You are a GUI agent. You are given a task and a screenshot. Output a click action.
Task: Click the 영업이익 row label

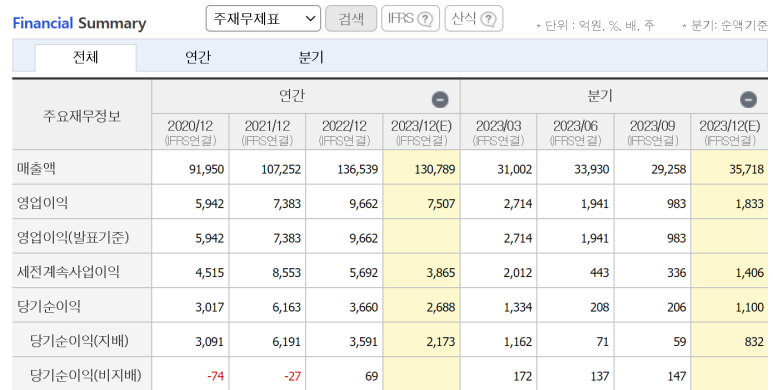coord(42,203)
